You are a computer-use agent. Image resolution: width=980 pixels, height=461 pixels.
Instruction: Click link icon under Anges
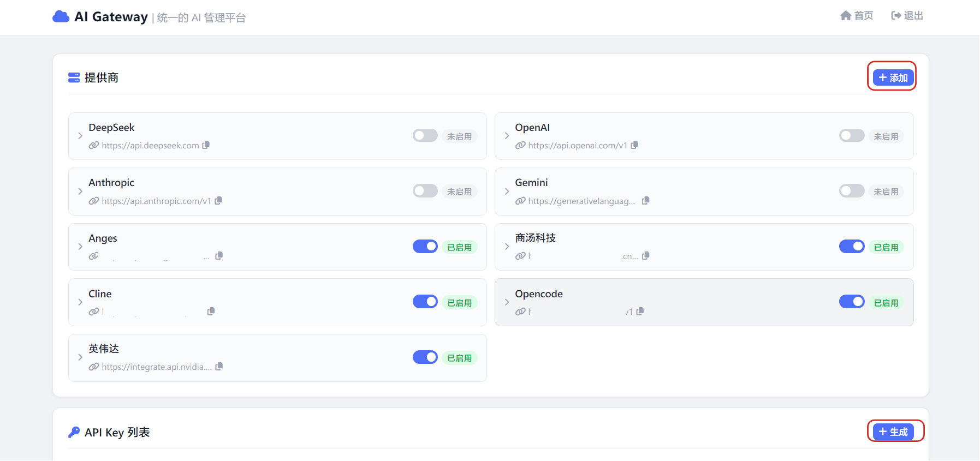pos(94,256)
